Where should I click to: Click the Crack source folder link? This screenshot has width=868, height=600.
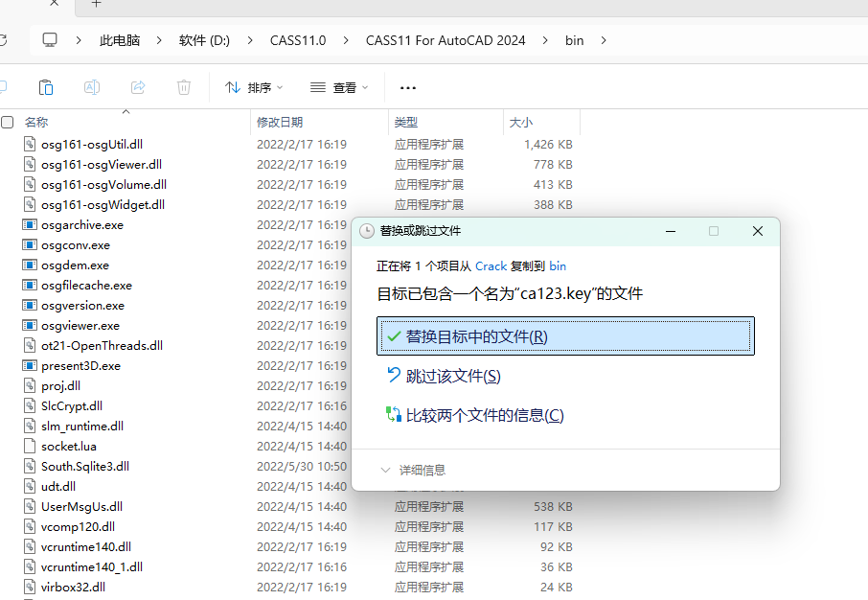point(491,266)
